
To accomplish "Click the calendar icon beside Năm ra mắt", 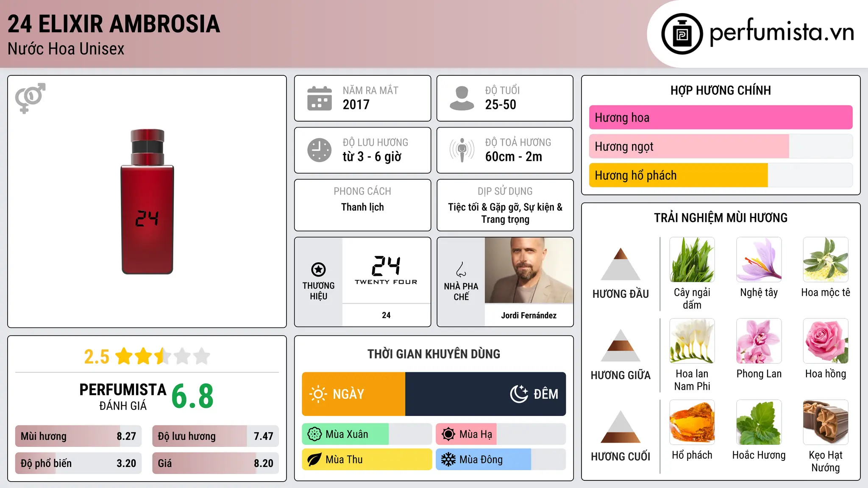I will click(x=320, y=98).
